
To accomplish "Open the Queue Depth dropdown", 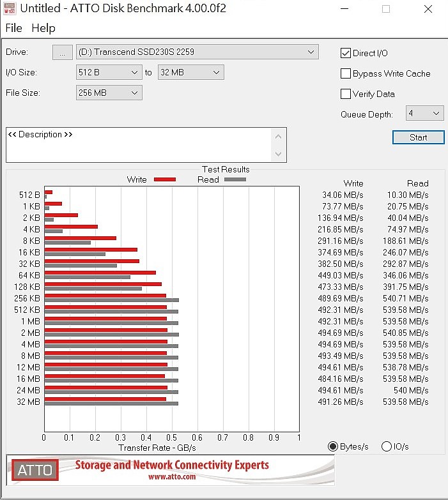I will click(x=424, y=113).
